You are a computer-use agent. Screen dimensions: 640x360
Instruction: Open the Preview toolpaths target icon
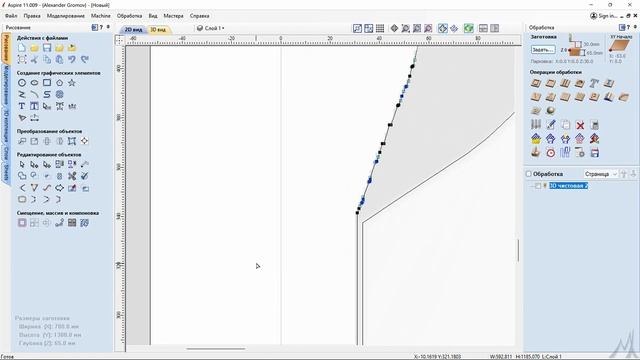pyautogui.click(x=551, y=153)
